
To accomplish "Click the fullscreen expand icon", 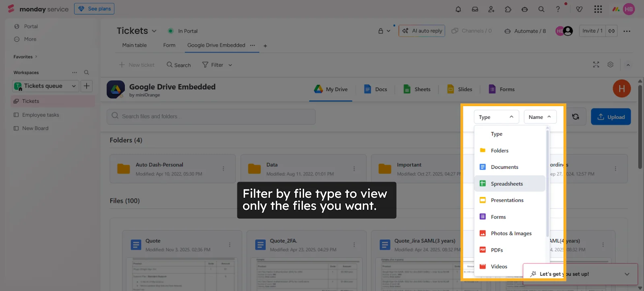I will [x=596, y=65].
